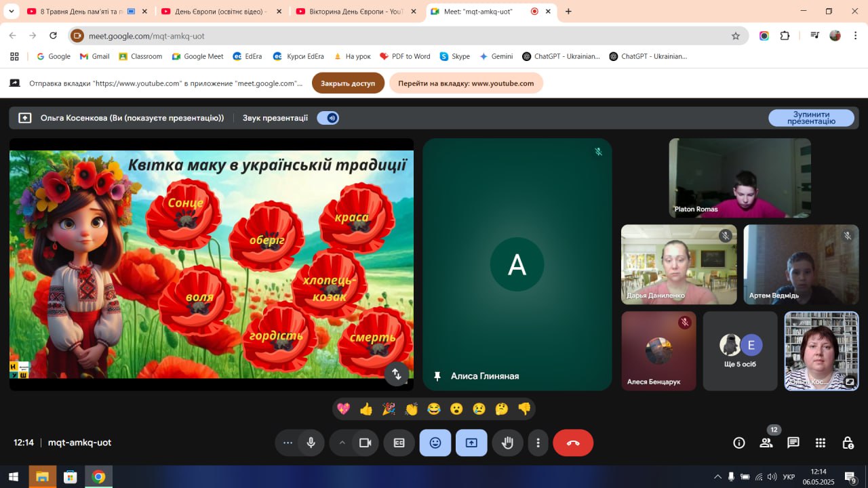Turn off the camera
The image size is (868, 488).
[x=365, y=443]
